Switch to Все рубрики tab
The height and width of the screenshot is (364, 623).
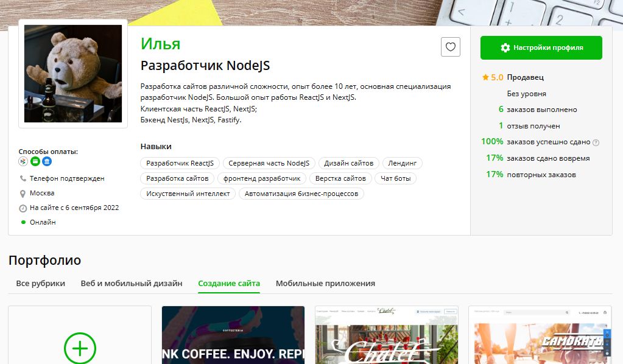[x=41, y=284]
